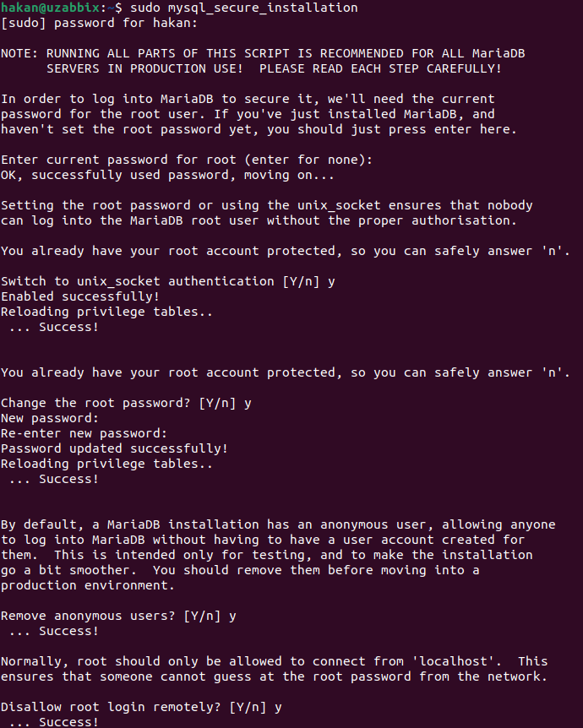This screenshot has width=583, height=728.
Task: Click the hakan@uzabbix prompt text
Action: (x=51, y=8)
